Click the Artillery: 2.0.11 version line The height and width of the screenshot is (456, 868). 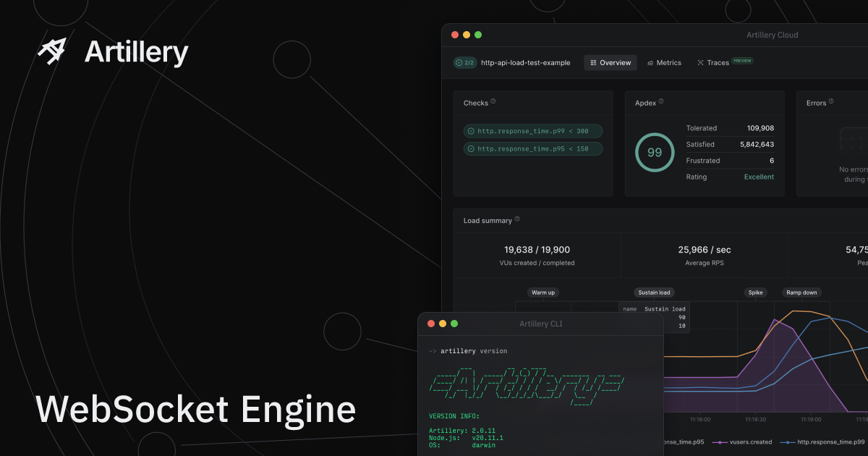462,431
